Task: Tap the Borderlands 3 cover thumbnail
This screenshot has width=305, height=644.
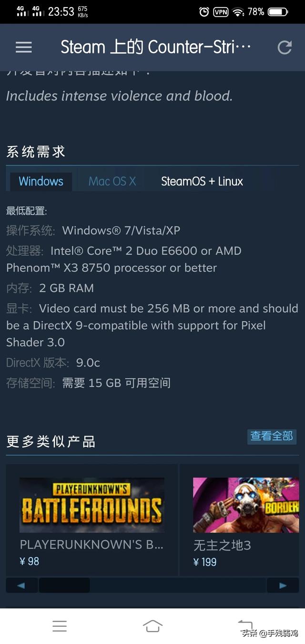Action: pyautogui.click(x=246, y=505)
